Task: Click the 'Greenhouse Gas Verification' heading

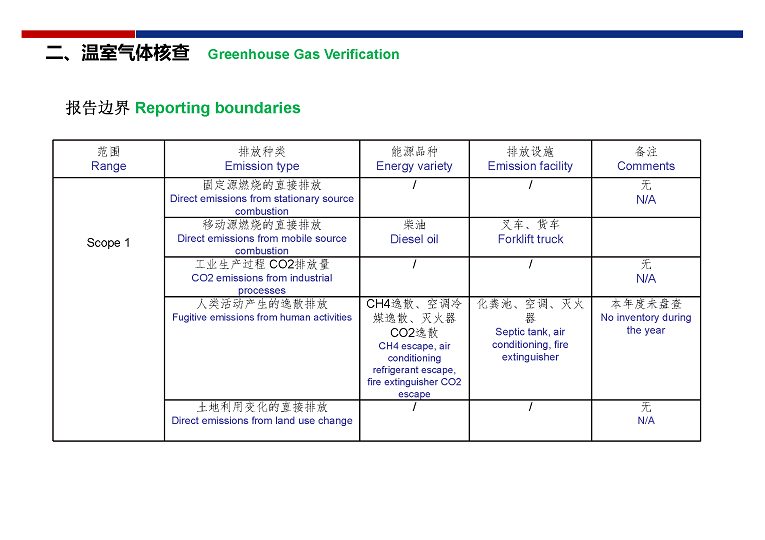Action: tap(303, 54)
